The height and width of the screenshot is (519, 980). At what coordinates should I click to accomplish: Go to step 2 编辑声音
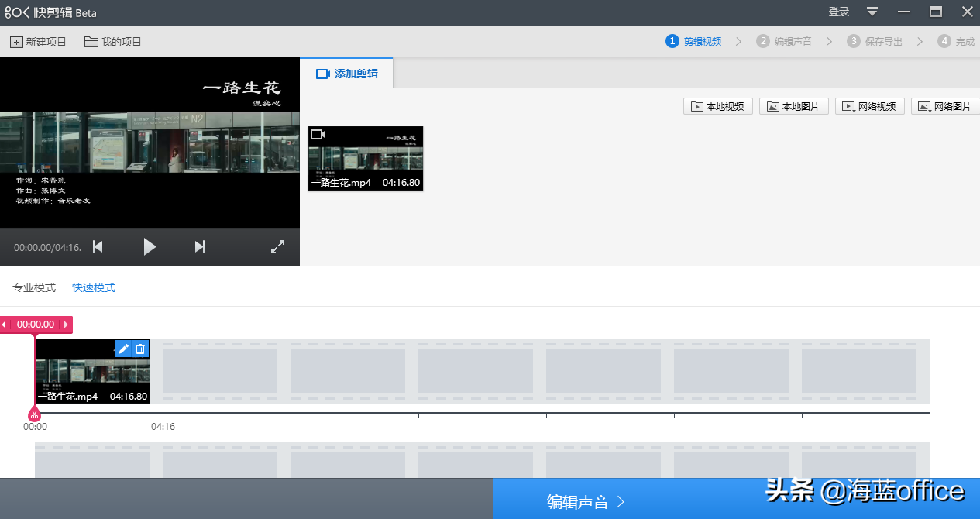coord(785,41)
